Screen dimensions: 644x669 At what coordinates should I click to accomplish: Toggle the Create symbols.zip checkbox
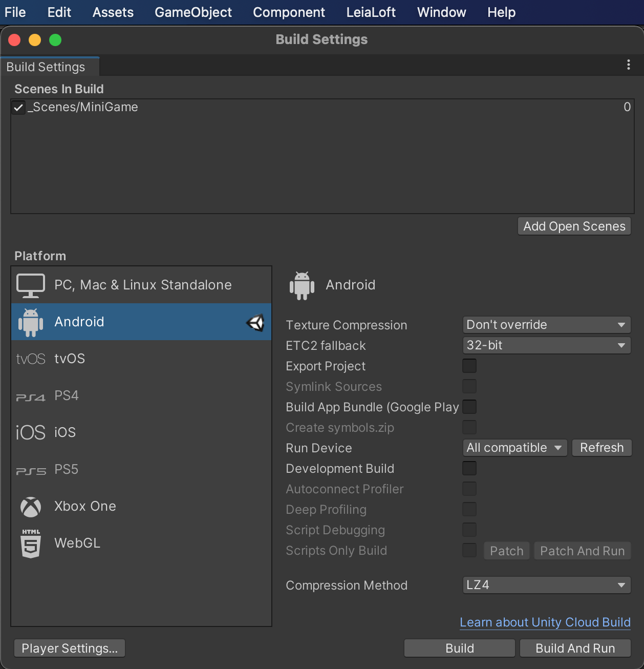coord(469,427)
